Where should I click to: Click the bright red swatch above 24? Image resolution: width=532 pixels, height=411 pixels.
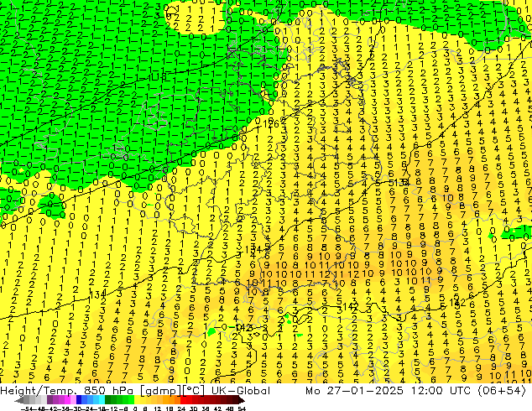click(183, 400)
